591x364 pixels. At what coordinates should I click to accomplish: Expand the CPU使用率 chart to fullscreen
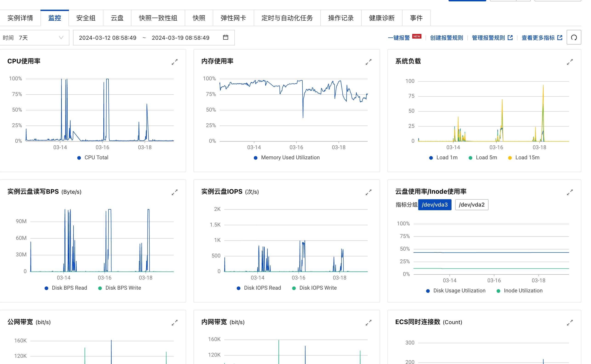tap(174, 62)
